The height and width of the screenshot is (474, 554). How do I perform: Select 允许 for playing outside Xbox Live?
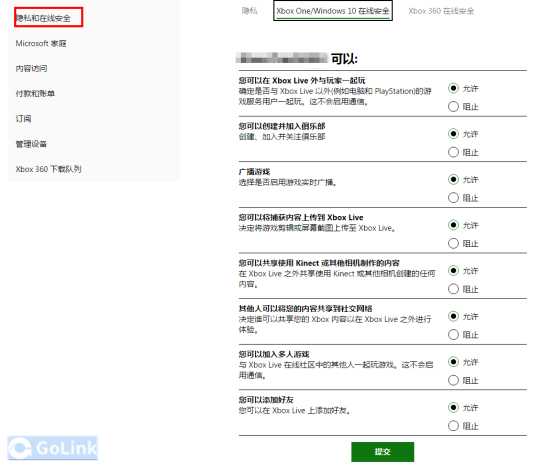coord(453,88)
